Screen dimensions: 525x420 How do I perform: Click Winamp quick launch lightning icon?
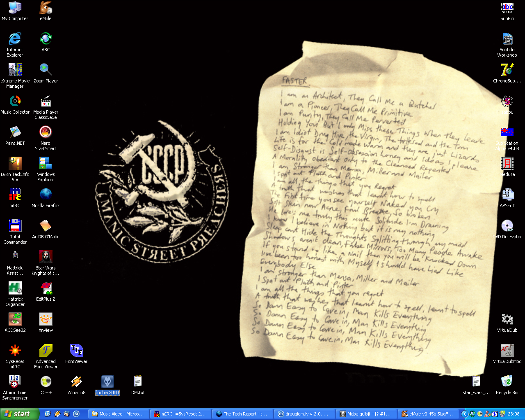coord(57,414)
